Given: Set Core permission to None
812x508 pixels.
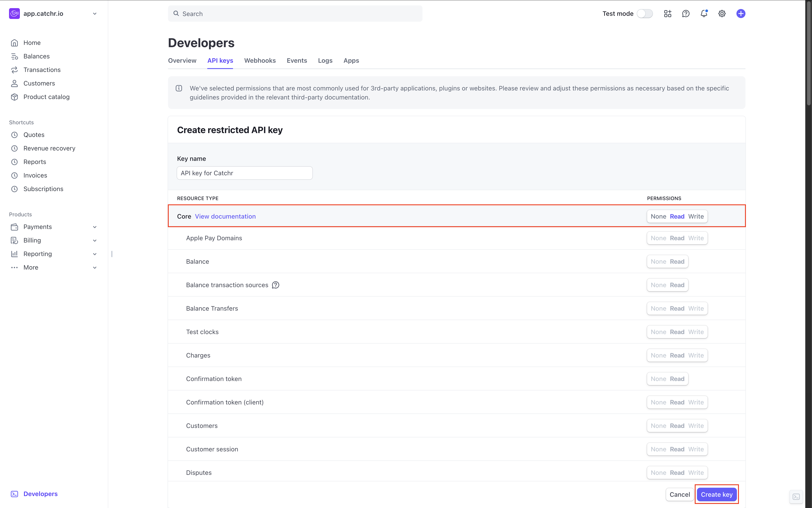Looking at the screenshot, I should click(x=658, y=216).
